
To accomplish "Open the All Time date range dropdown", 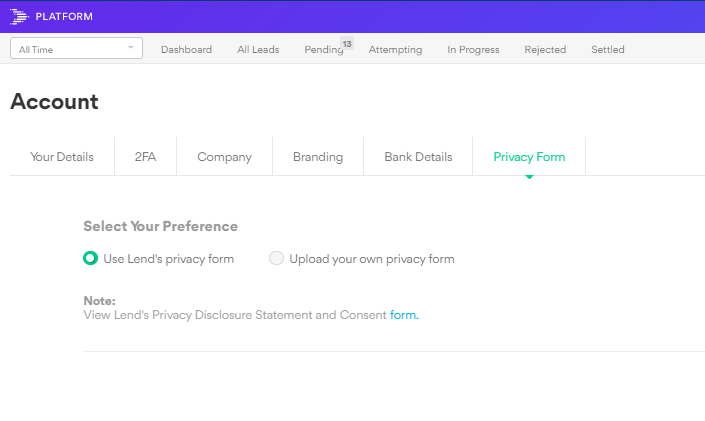I will pos(76,49).
